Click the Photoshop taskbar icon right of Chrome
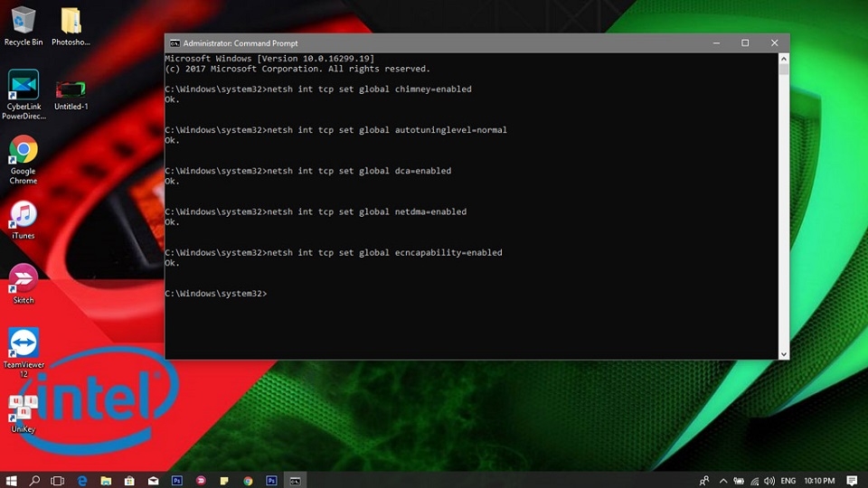The height and width of the screenshot is (488, 868). [272, 480]
